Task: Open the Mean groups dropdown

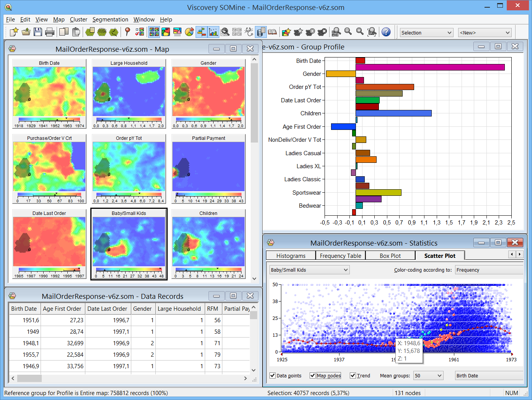Action: (x=428, y=376)
